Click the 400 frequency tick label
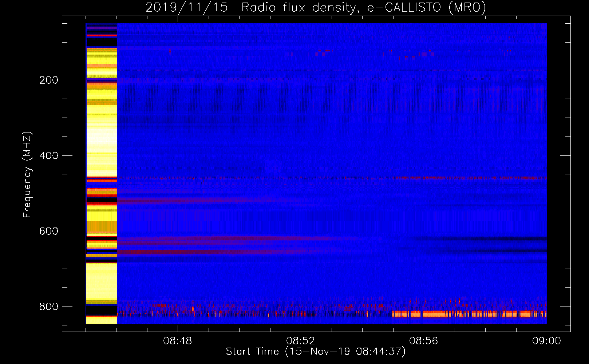The image size is (589, 364). click(49, 156)
